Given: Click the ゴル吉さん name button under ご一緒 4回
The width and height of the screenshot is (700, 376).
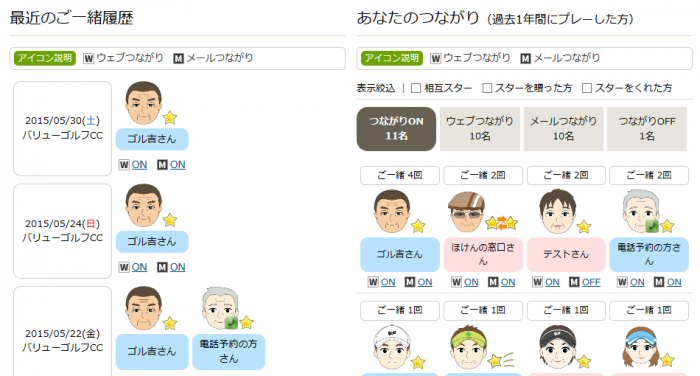Looking at the screenshot, I should pos(400,255).
